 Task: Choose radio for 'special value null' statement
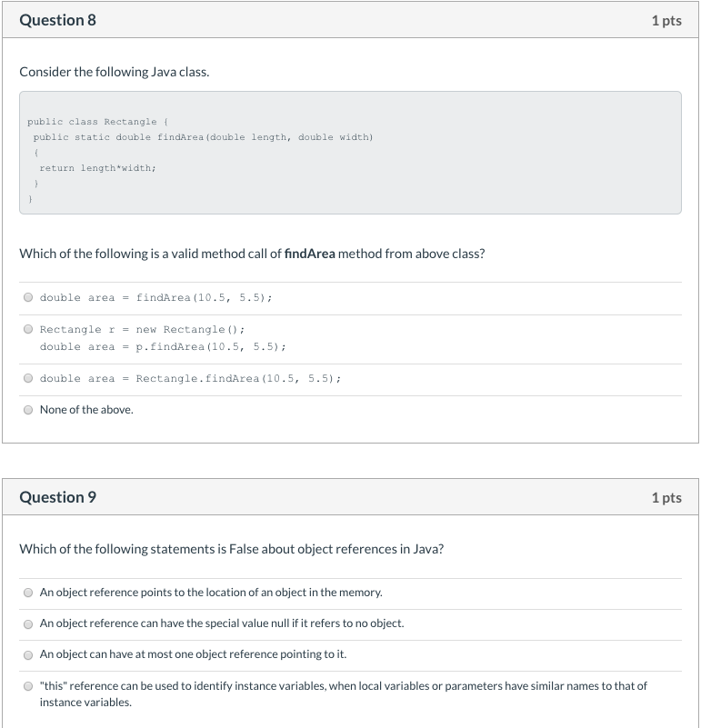28,624
